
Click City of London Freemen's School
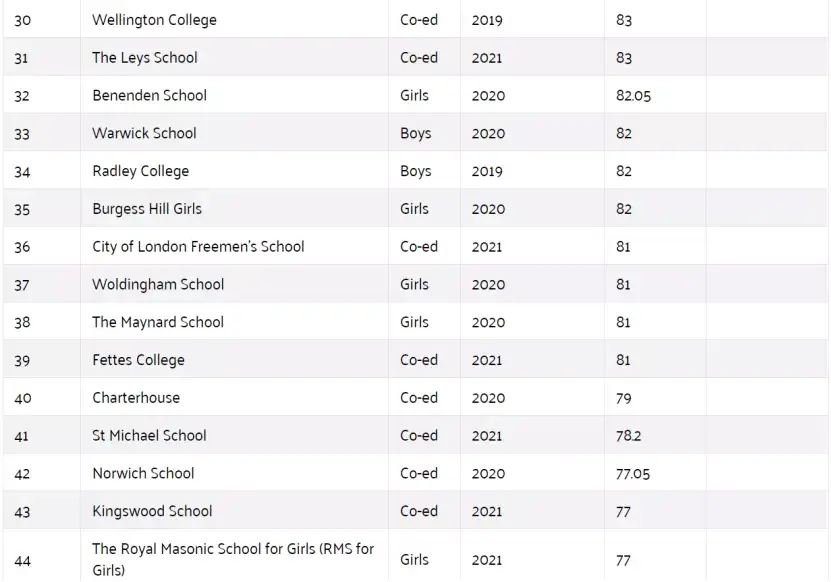click(x=198, y=247)
